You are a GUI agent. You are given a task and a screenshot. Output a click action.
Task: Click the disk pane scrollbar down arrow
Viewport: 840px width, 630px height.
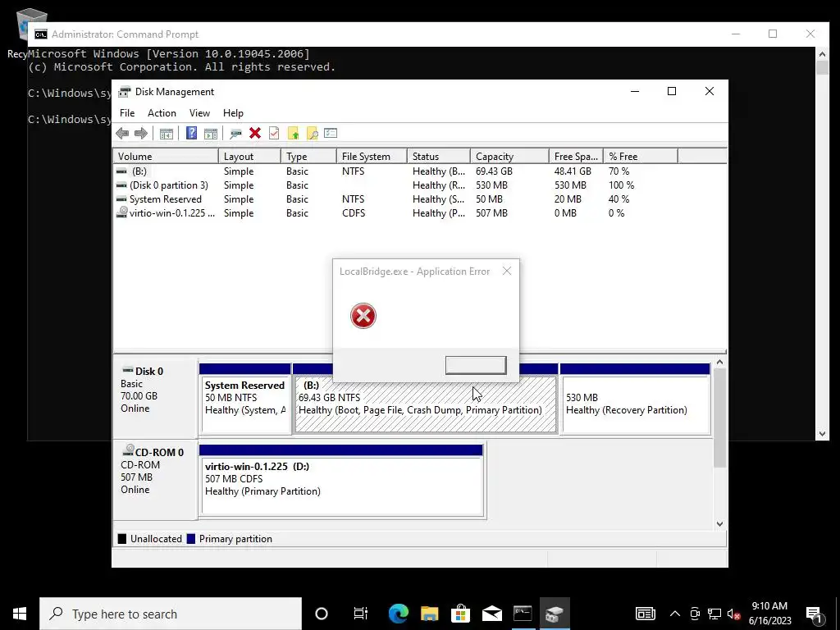(x=720, y=524)
